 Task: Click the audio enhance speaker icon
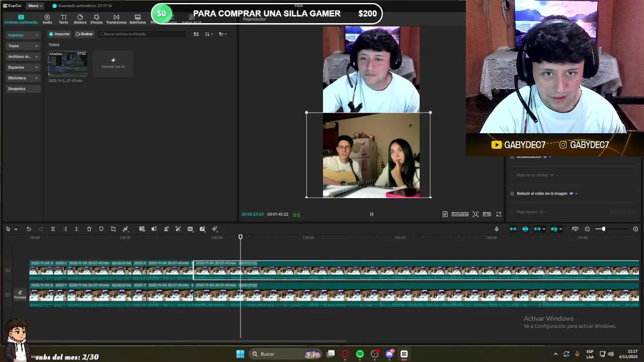coord(154,229)
